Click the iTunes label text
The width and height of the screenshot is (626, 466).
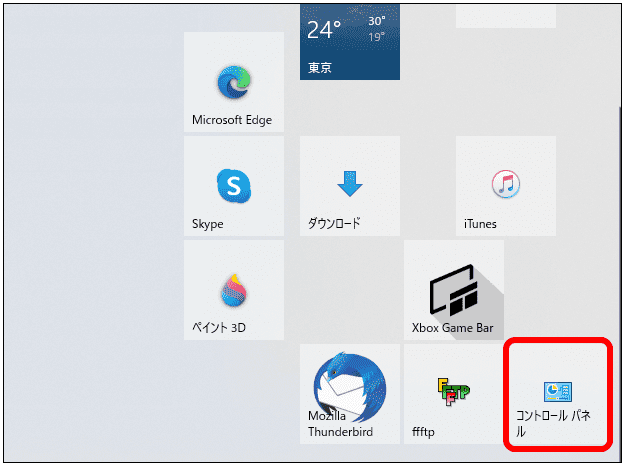tap(480, 224)
